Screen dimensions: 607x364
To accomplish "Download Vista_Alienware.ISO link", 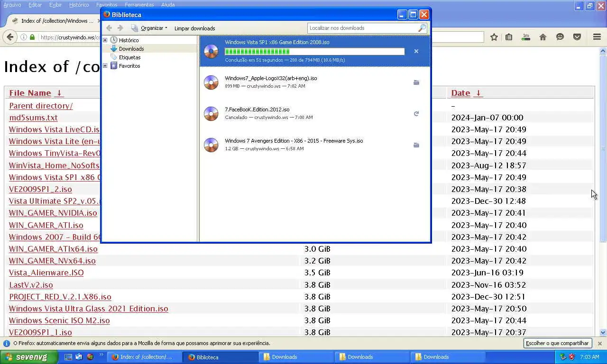I will [46, 273].
